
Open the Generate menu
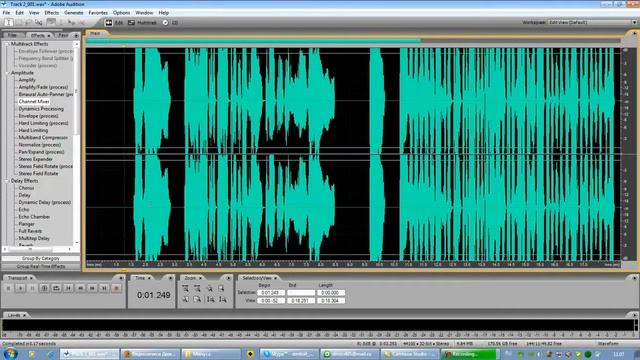coord(73,13)
